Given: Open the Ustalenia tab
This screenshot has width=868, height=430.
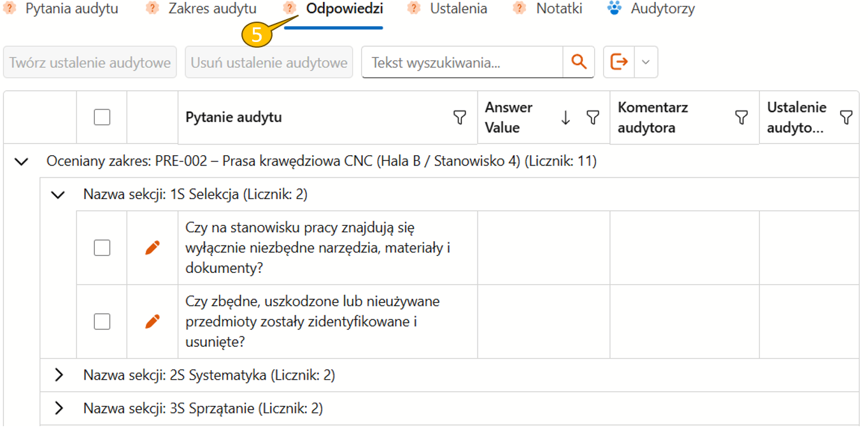Looking at the screenshot, I should click(x=459, y=9).
